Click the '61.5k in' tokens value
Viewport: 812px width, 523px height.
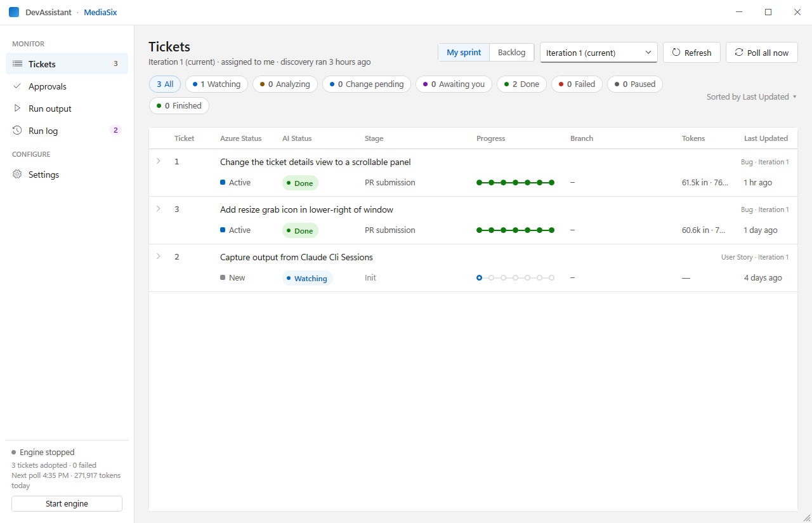[x=705, y=183]
